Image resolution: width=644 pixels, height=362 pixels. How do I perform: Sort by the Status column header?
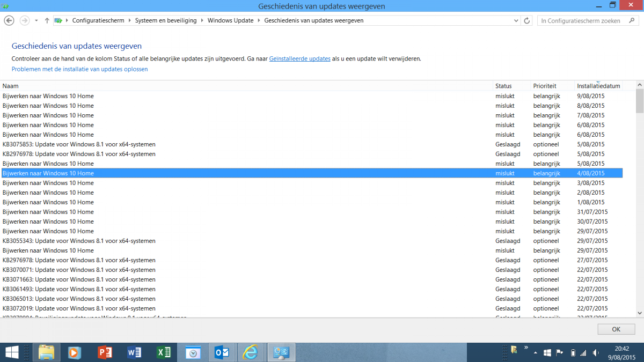tap(512, 86)
